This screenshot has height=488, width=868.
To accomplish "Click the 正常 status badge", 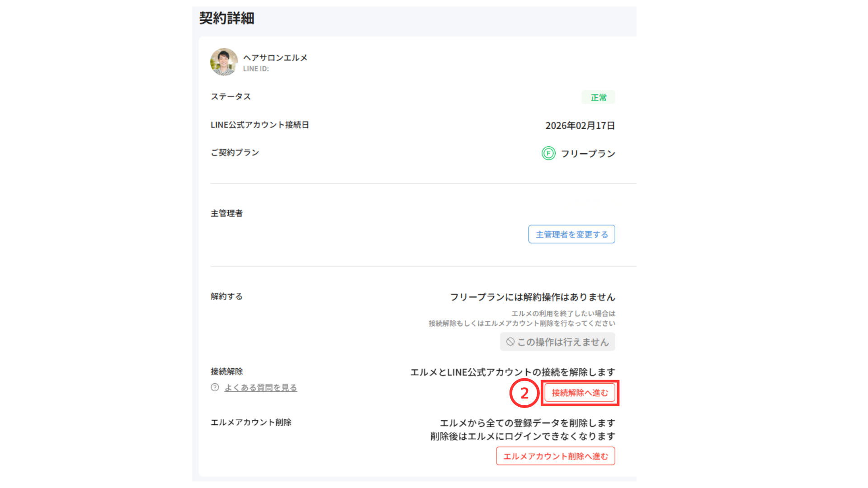I will coord(598,98).
